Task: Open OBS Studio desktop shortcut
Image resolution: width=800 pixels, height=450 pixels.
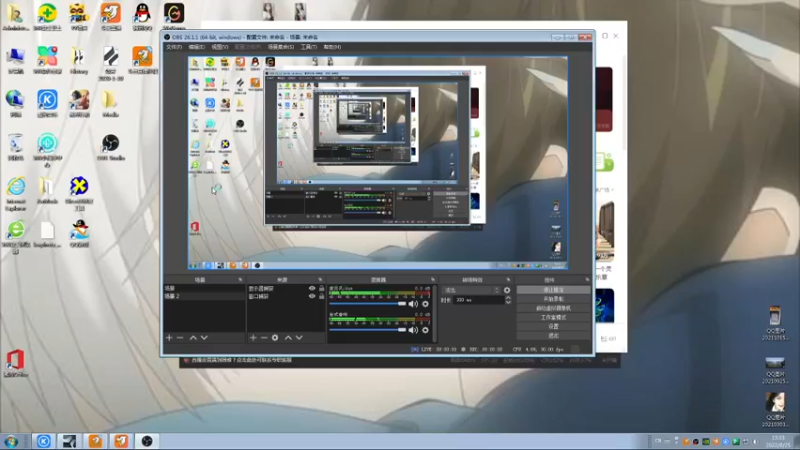Action: pyautogui.click(x=111, y=147)
